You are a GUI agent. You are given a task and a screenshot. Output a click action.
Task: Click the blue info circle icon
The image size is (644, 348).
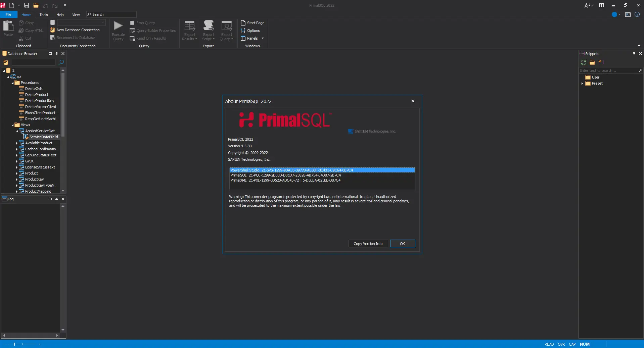tap(637, 14)
